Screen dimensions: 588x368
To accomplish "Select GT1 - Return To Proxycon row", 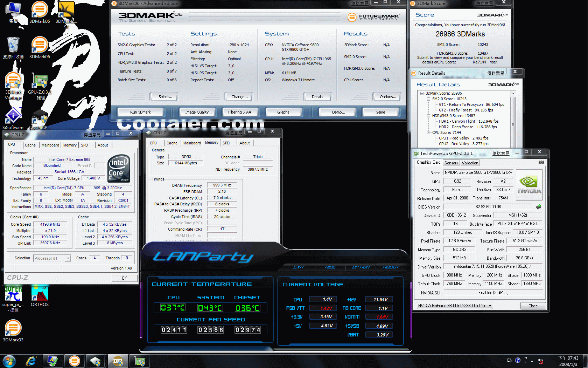I will pyautogui.click(x=471, y=104).
